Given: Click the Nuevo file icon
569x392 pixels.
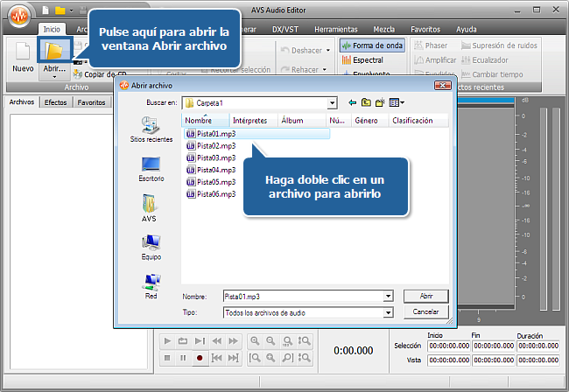Looking at the screenshot, I should pyautogui.click(x=23, y=54).
